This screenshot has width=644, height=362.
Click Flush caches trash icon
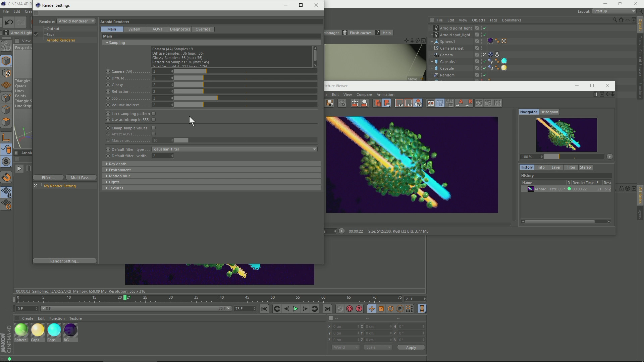pyautogui.click(x=345, y=33)
